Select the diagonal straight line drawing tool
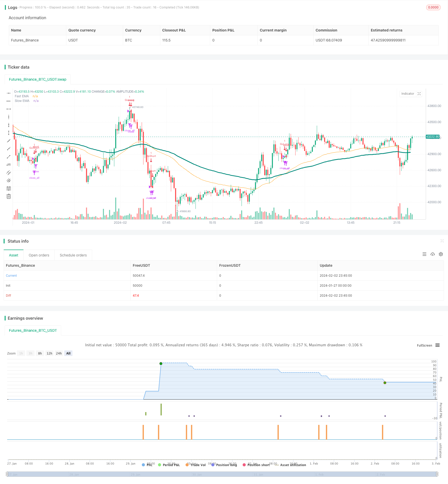The height and width of the screenshot is (484, 448). [9, 141]
